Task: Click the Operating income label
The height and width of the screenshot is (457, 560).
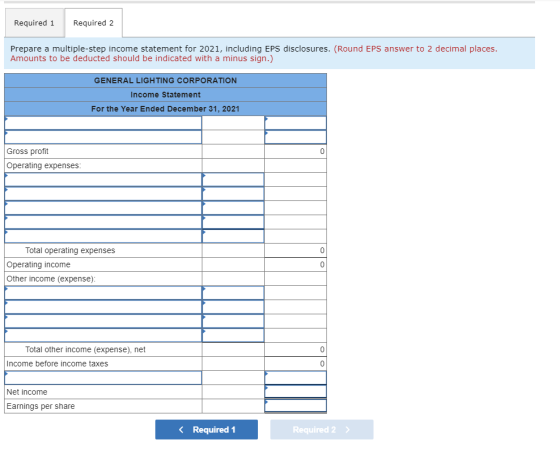Action: [38, 265]
